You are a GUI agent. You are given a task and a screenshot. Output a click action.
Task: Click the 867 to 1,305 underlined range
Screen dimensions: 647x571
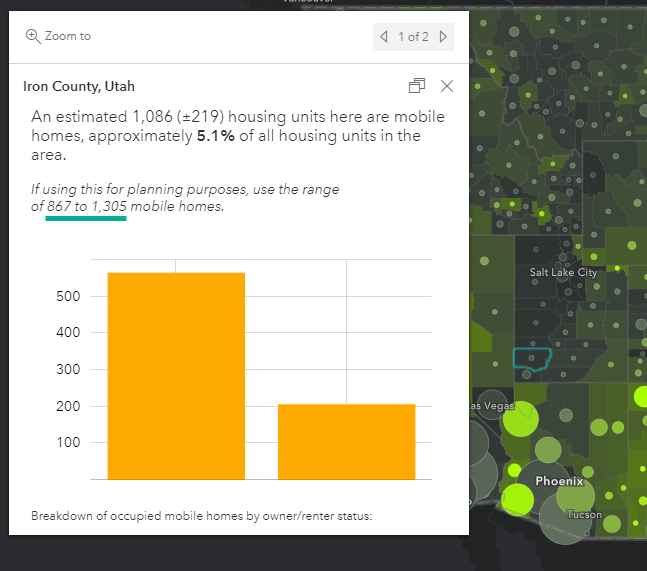(x=86, y=206)
